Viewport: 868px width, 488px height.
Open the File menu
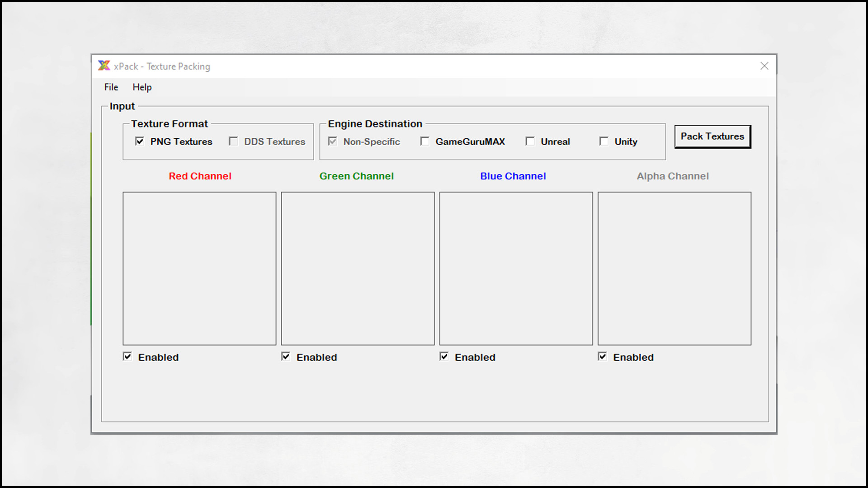[110, 87]
